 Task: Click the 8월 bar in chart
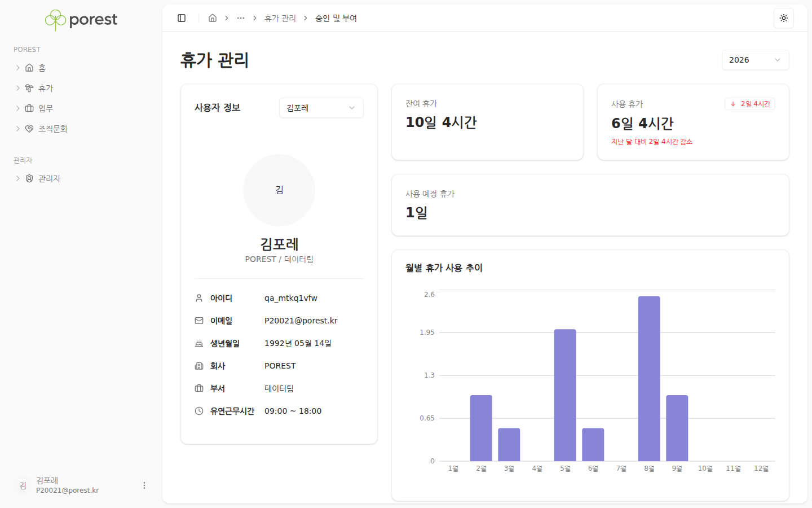[x=649, y=379]
